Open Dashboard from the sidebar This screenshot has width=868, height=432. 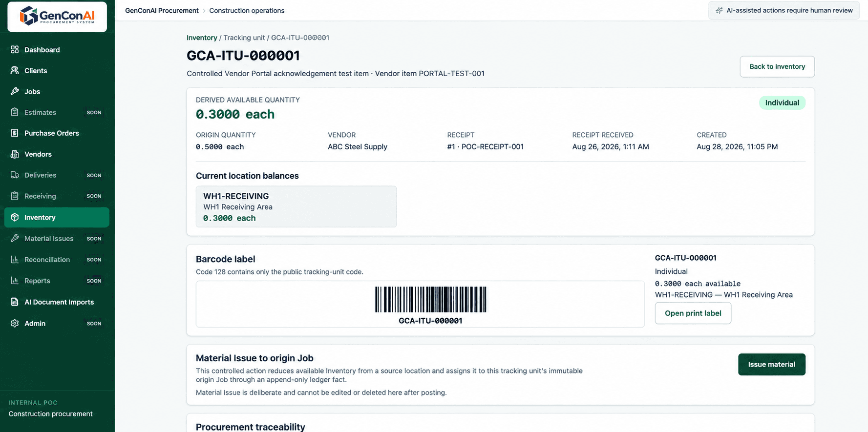point(57,50)
